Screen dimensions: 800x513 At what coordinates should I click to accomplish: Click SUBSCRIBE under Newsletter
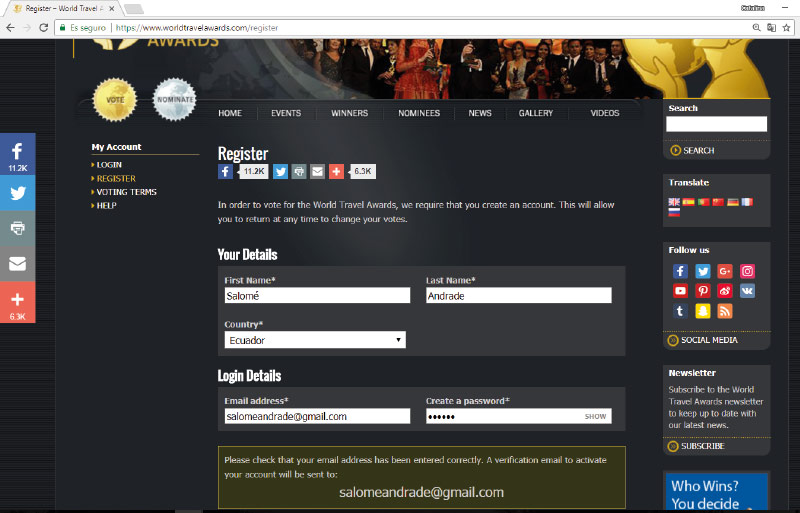pos(696,446)
